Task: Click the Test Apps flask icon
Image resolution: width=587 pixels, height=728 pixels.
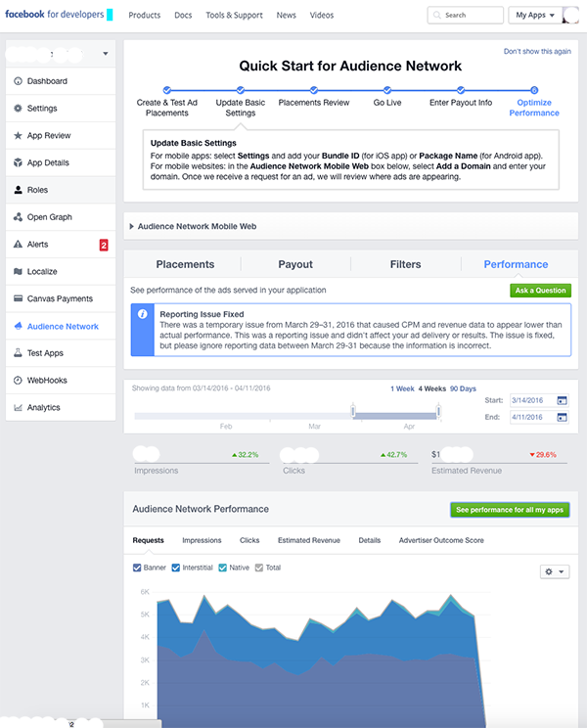Action: (x=18, y=353)
